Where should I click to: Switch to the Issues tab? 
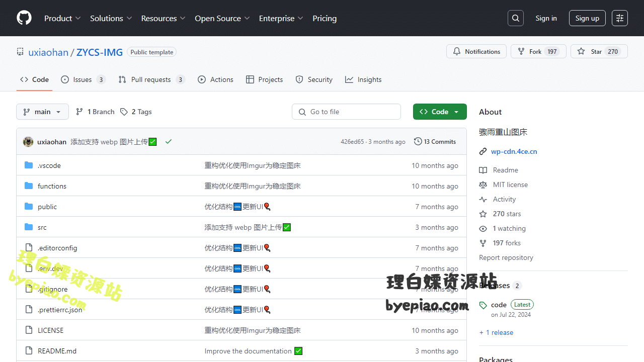click(x=83, y=79)
